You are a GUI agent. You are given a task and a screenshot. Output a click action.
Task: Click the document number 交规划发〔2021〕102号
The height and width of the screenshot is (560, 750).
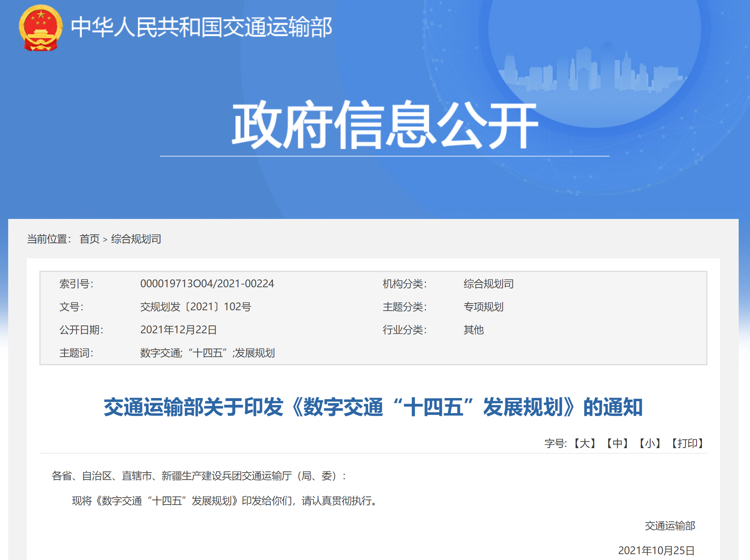195,307
